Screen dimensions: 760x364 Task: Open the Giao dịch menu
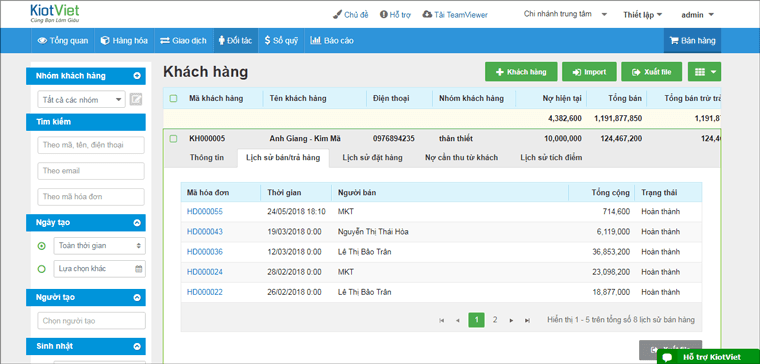(x=184, y=41)
